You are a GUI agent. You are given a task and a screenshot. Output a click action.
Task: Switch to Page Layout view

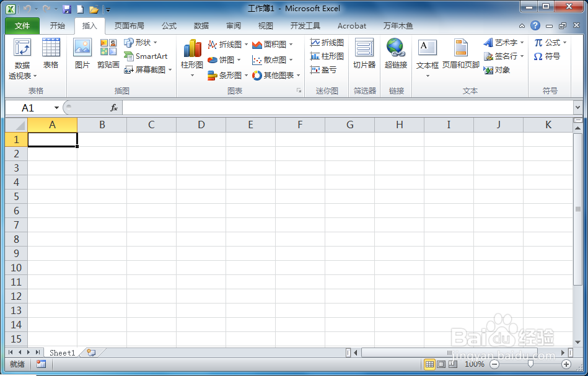click(441, 364)
